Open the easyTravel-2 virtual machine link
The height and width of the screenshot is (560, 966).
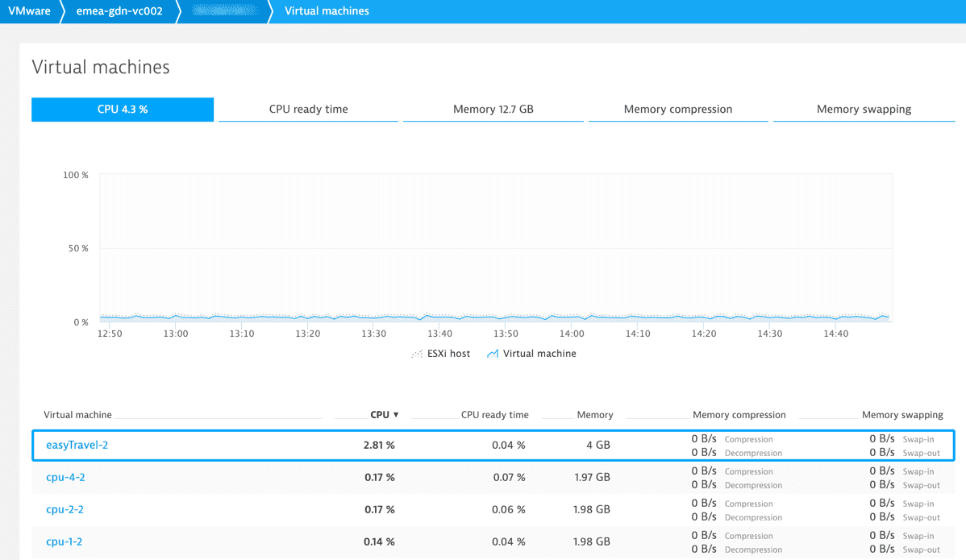(x=77, y=445)
